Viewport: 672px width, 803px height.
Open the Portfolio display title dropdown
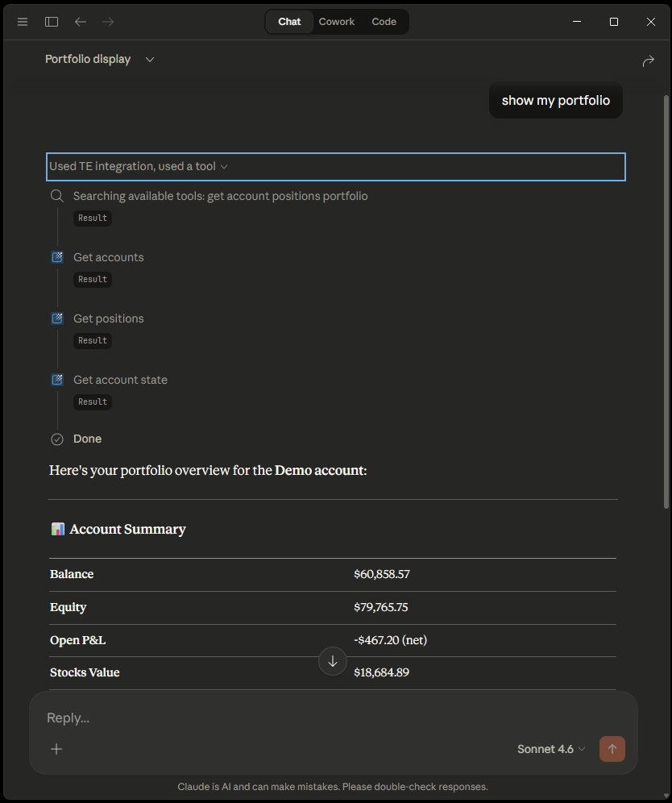coord(149,59)
